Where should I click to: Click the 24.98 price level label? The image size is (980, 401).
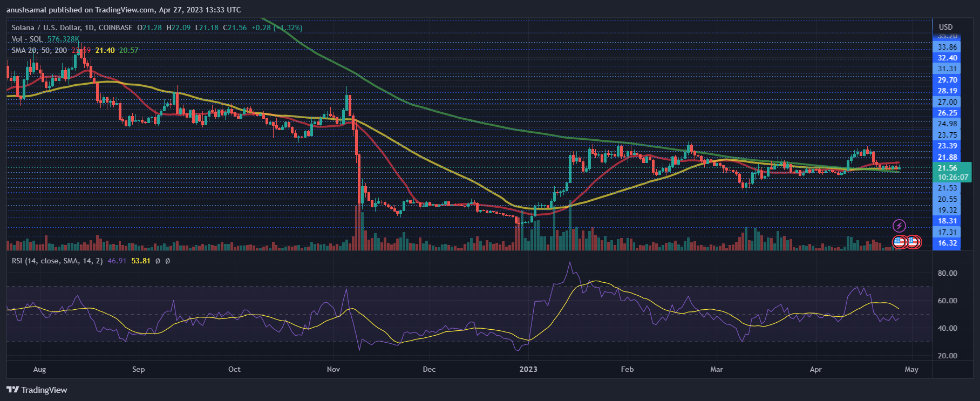click(x=947, y=124)
